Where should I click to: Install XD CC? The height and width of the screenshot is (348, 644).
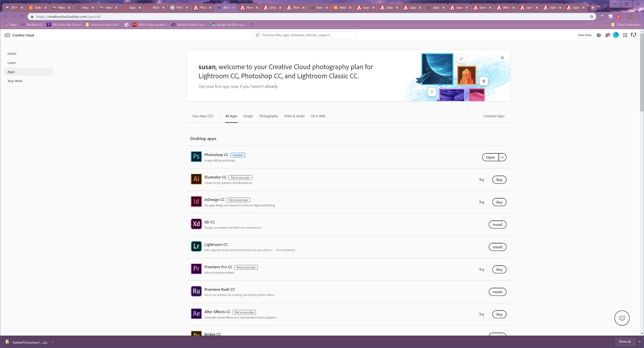click(497, 225)
